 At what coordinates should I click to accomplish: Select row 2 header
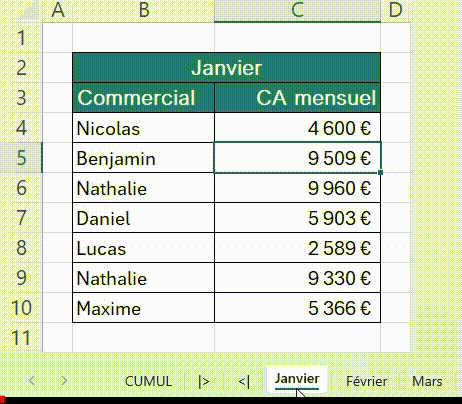tap(21, 67)
